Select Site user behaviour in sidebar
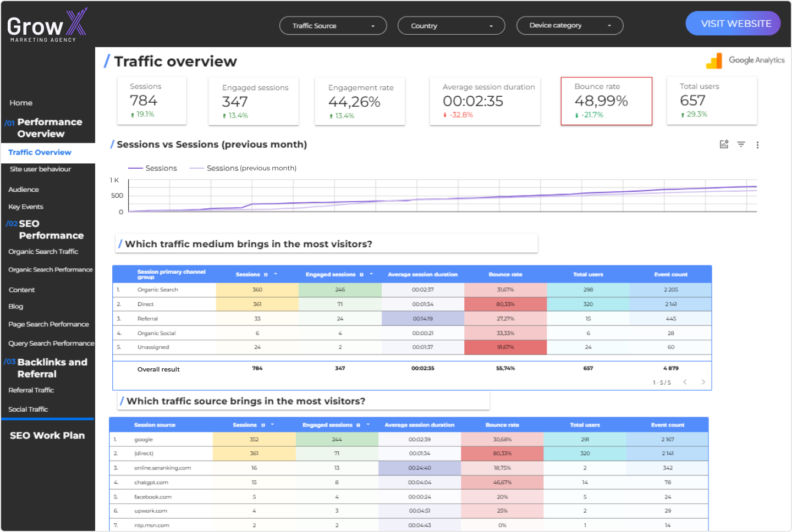 40,169
